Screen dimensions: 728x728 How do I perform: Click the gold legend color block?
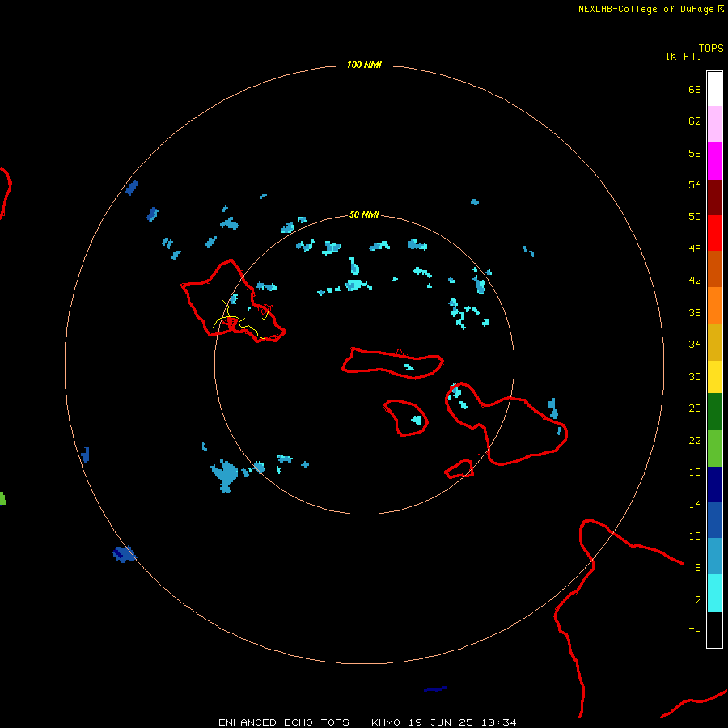tap(714, 342)
